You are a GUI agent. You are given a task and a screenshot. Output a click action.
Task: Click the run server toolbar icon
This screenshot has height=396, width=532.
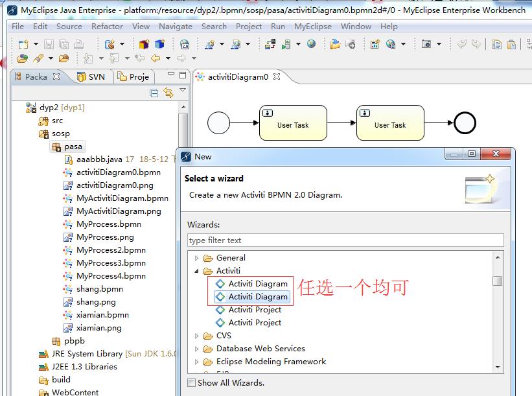coord(286,44)
